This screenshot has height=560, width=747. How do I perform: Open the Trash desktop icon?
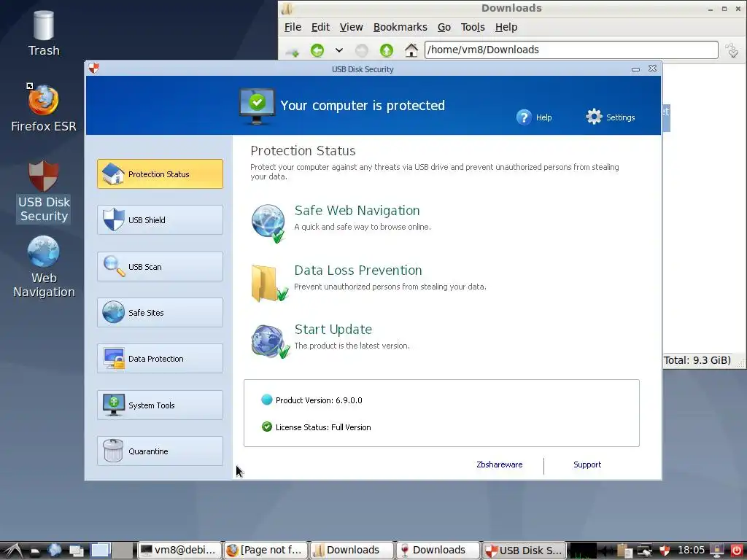[43, 34]
